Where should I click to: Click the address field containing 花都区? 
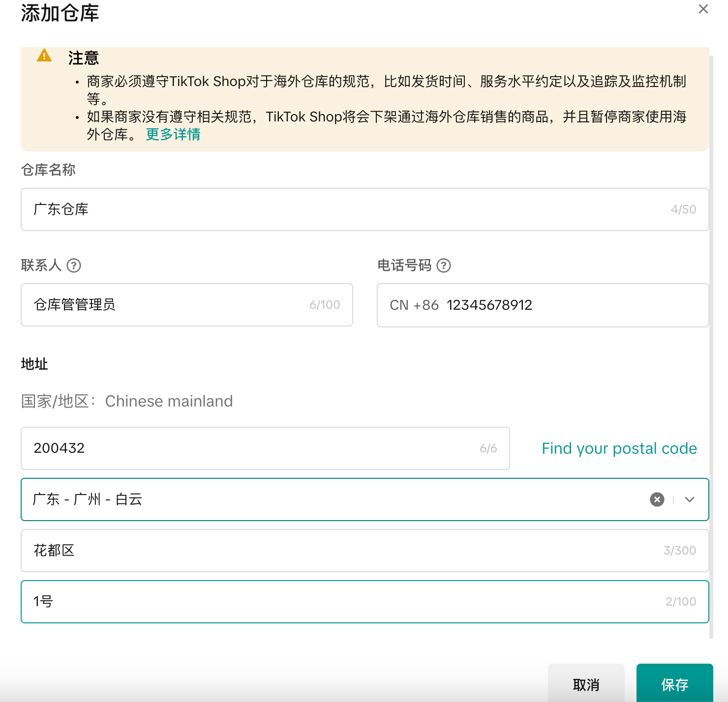[364, 551]
